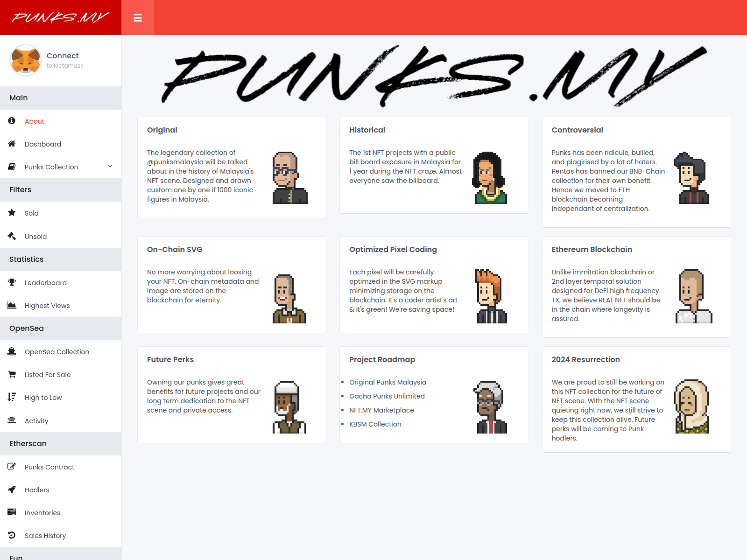
Task: Click the 'KBSM Collection' roadmap item
Action: 375,424
